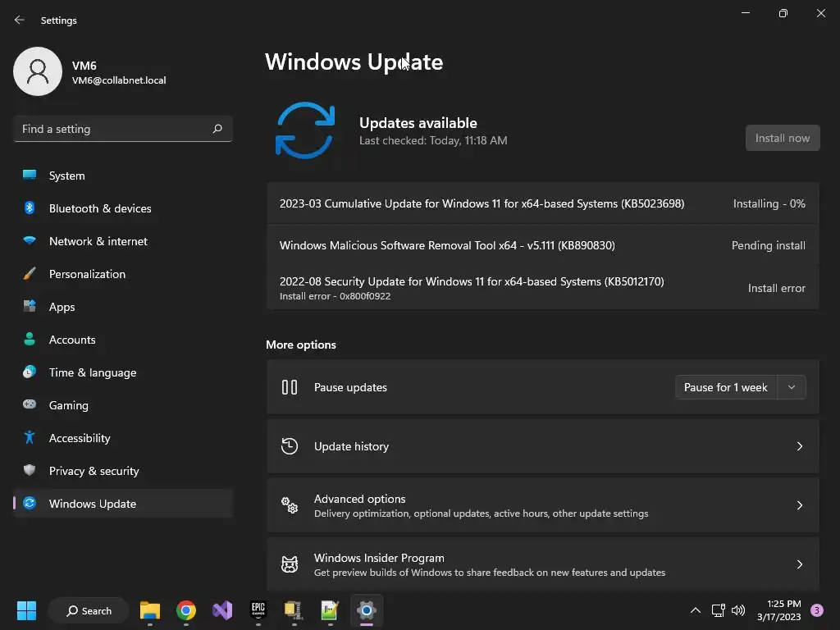Open Accounts settings in sidebar
Image resolution: width=840 pixels, height=630 pixels.
coord(123,340)
